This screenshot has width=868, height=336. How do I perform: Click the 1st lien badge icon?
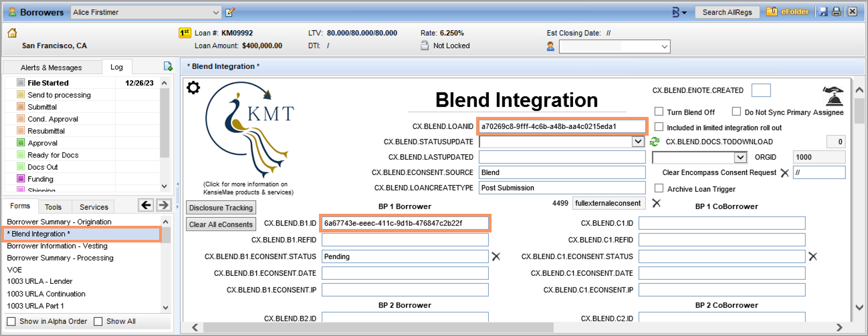[x=185, y=33]
